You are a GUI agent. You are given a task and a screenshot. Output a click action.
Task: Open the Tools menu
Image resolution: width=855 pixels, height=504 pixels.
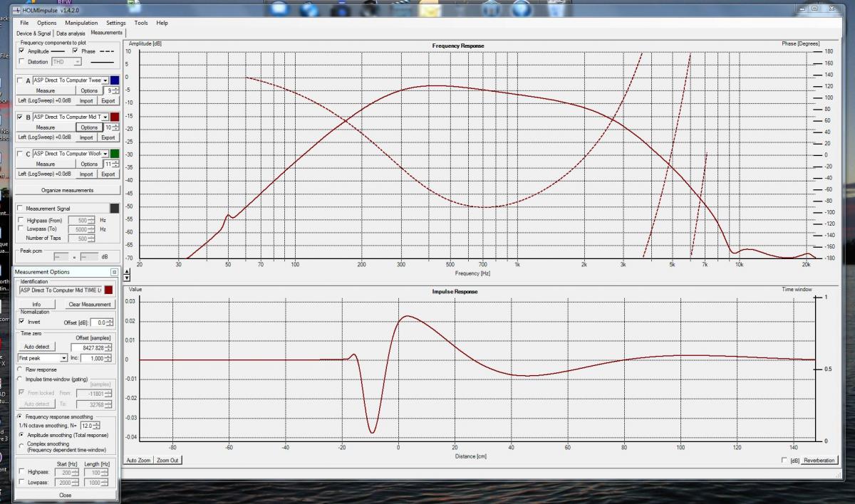141,23
